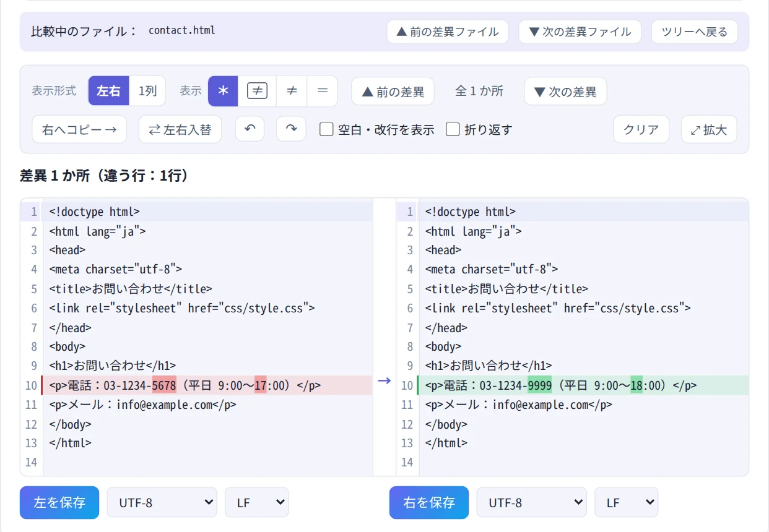Click the 全 1 か所 difference count
Image resolution: width=769 pixels, height=532 pixels.
pos(479,92)
